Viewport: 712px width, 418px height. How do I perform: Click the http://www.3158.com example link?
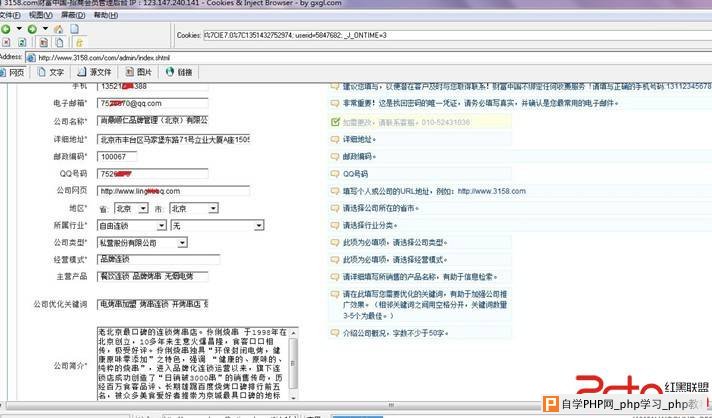[x=491, y=191]
